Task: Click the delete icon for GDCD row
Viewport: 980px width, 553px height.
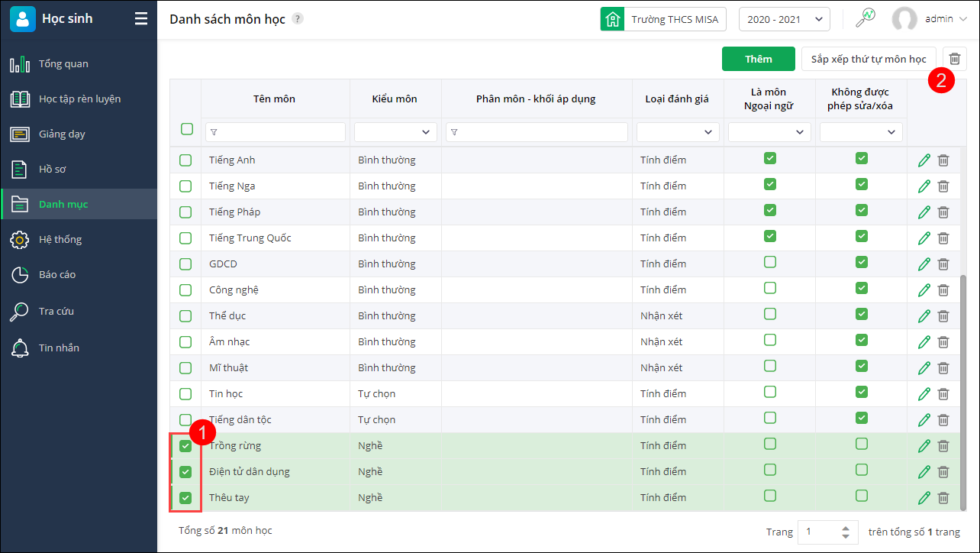Action: tap(943, 264)
